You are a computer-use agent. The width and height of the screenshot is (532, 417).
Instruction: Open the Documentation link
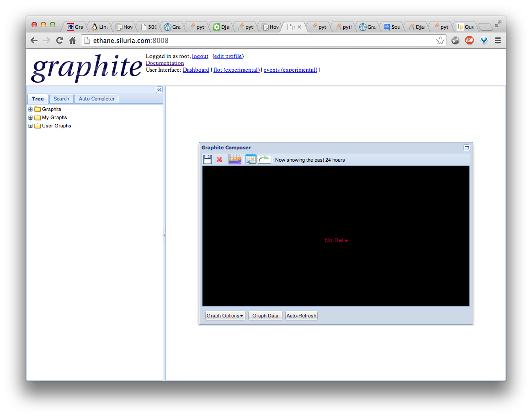point(165,63)
